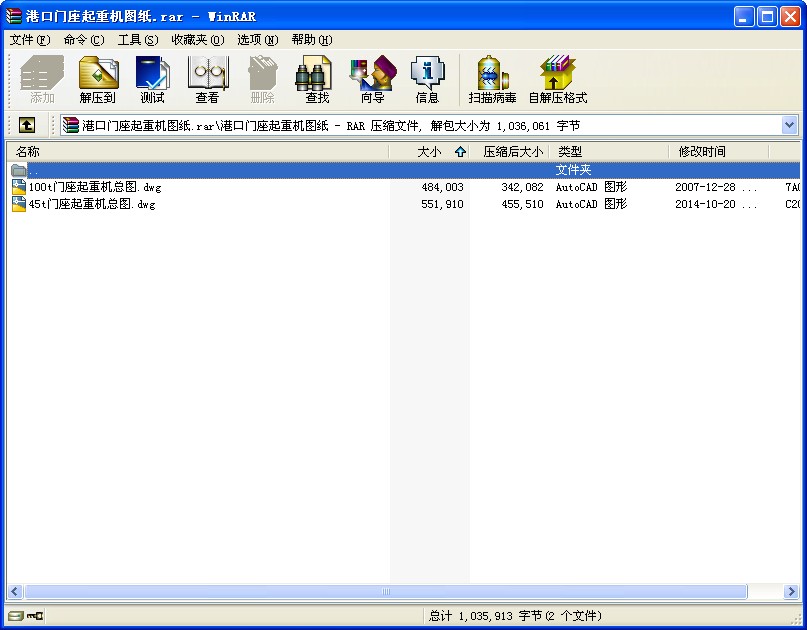Image resolution: width=807 pixels, height=630 pixels.
Task: Run the 测试 (Test) archive tool
Action: [152, 79]
